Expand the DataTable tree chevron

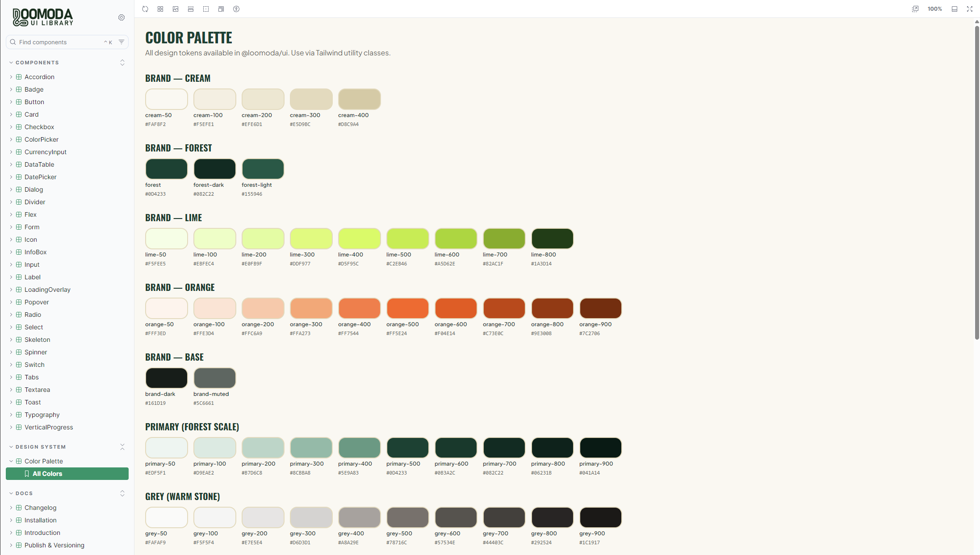11,164
